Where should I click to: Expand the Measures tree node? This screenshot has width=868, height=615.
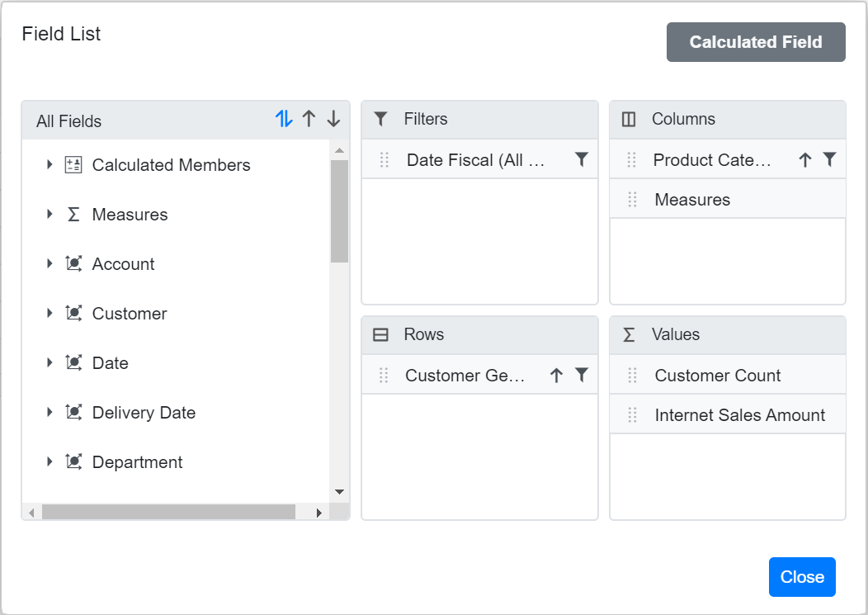pyautogui.click(x=50, y=214)
